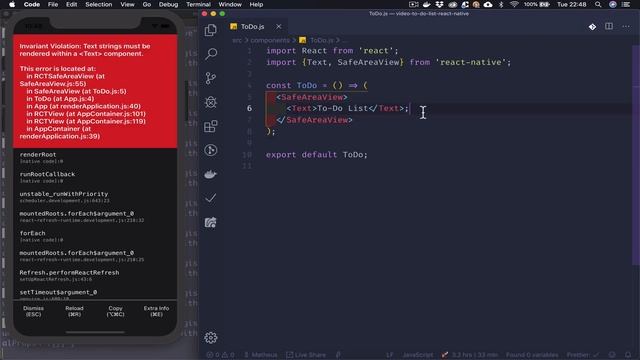Reload the app in the simulator
The image size is (640, 360).
[x=74, y=311]
